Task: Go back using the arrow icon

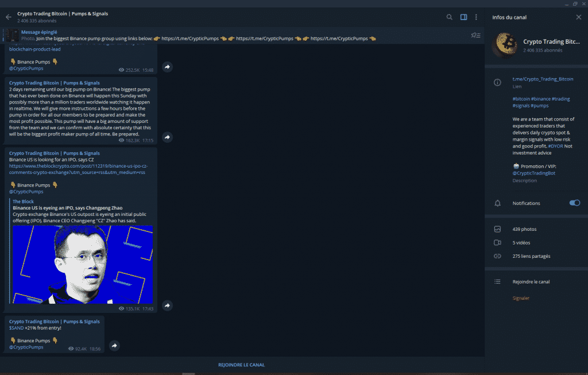Action: coord(8,17)
